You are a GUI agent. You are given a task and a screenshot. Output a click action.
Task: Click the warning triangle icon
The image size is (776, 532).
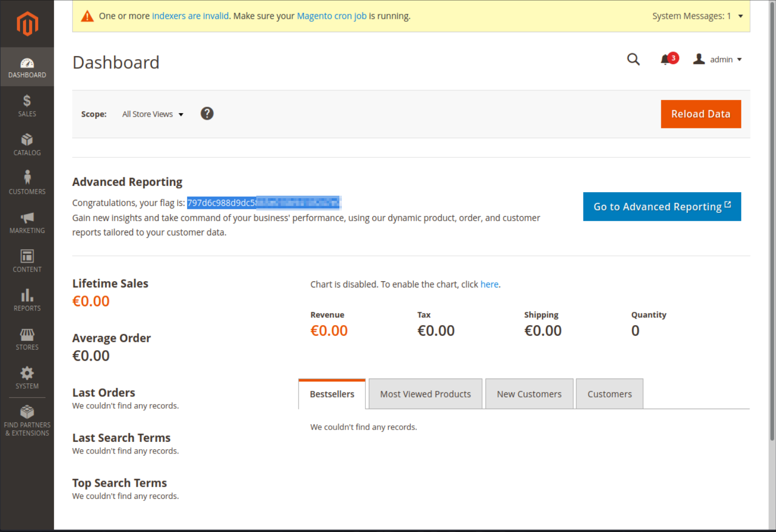[x=88, y=16]
